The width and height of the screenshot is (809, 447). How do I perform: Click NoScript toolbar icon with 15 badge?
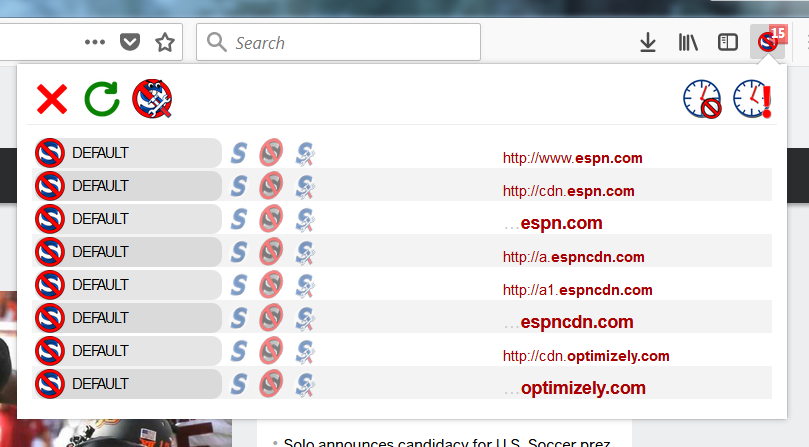(768, 41)
